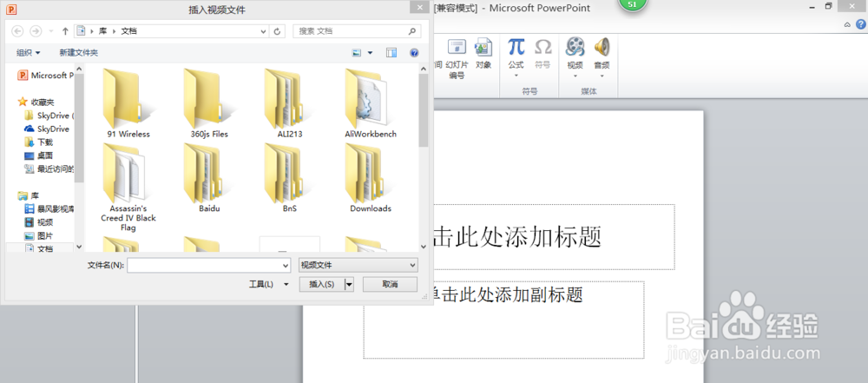Select 桌面 (Desktop) in navigation pane

[39, 155]
